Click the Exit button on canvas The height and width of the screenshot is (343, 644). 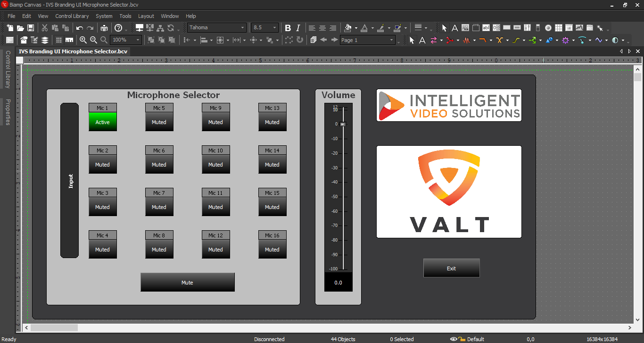(452, 268)
